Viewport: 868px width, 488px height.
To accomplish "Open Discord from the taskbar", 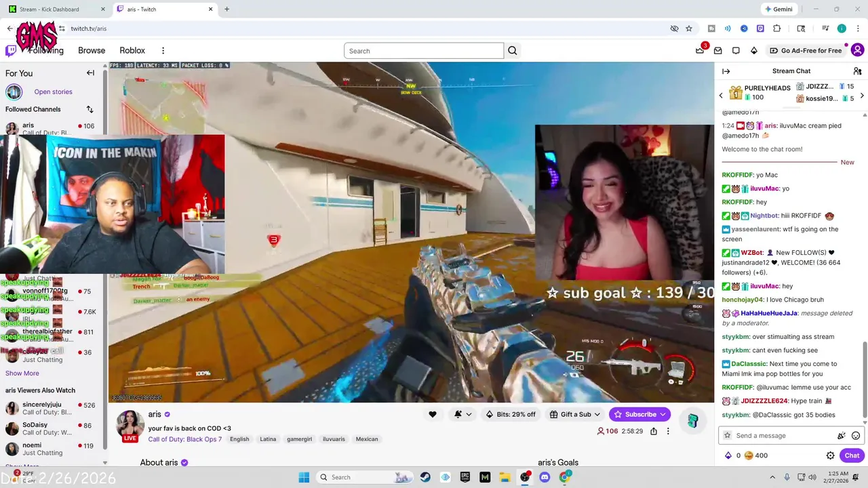I will click(x=544, y=477).
